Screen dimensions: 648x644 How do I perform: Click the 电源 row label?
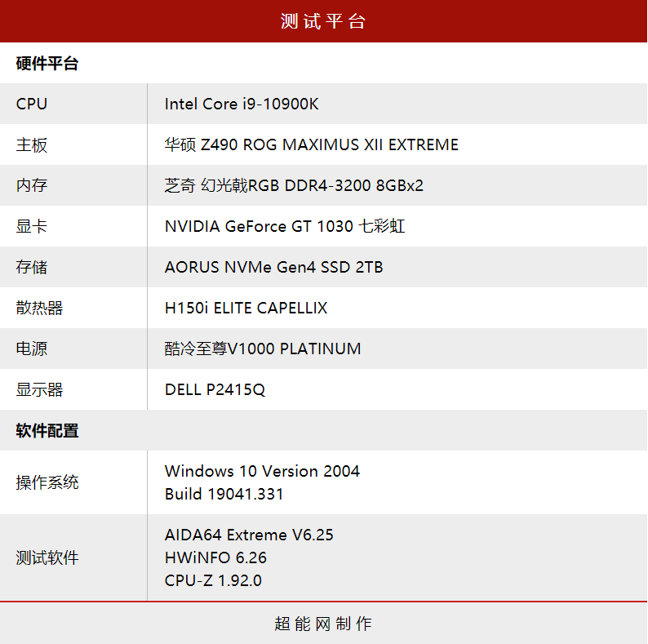coord(31,349)
